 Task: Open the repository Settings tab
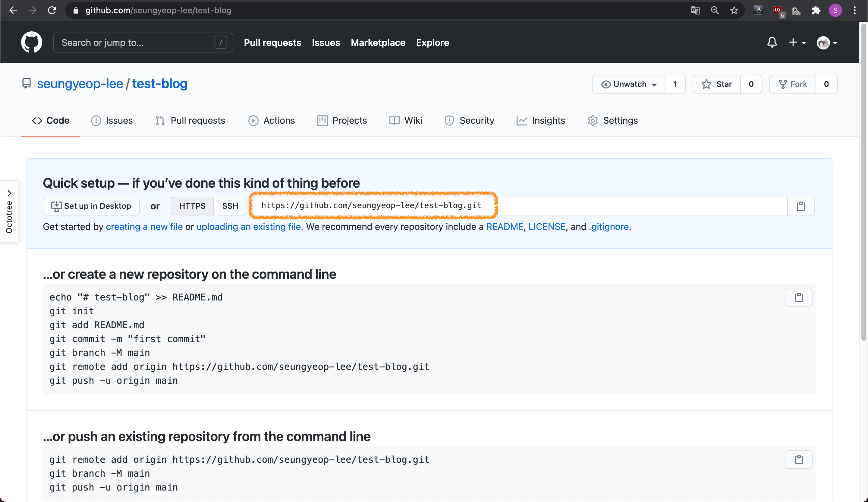[x=613, y=120]
